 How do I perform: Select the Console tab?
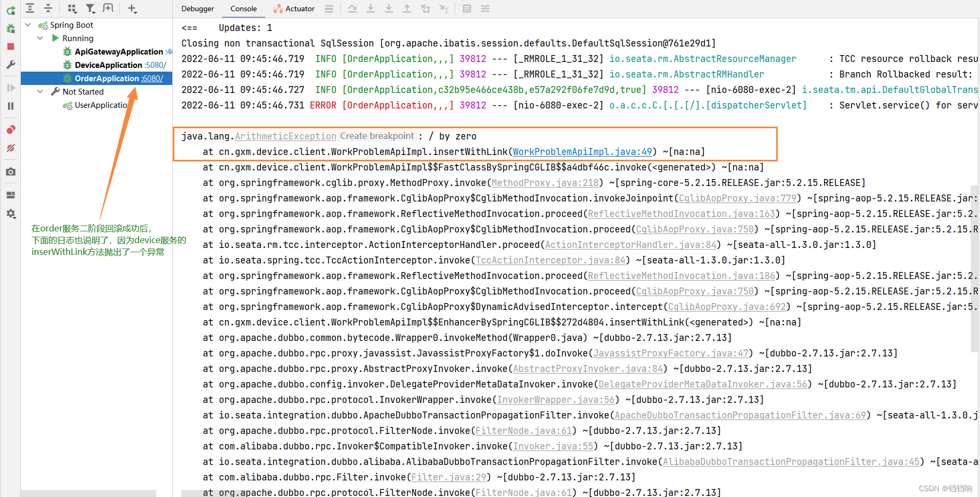point(243,9)
